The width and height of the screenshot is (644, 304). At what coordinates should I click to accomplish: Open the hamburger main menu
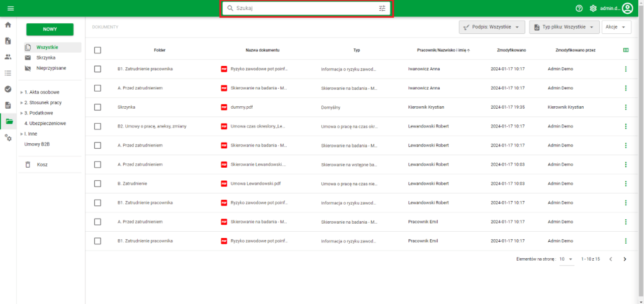(10, 8)
